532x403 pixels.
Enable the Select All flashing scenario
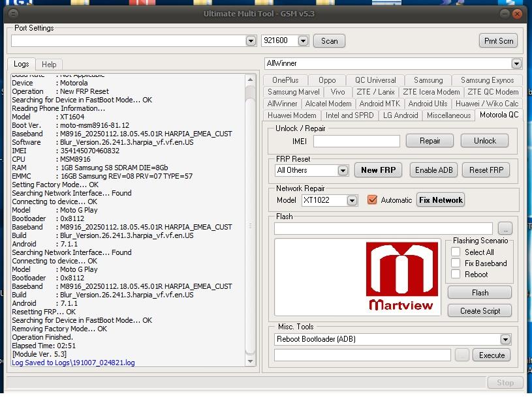(x=456, y=252)
